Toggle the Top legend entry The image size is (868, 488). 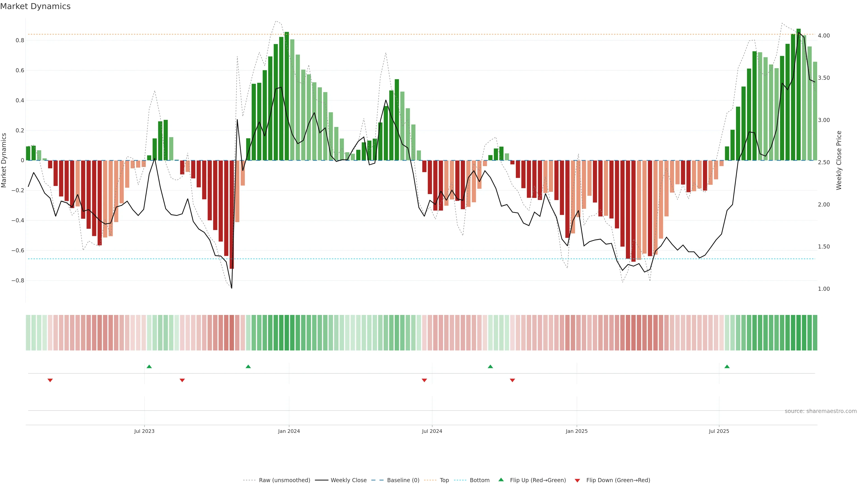click(444, 480)
